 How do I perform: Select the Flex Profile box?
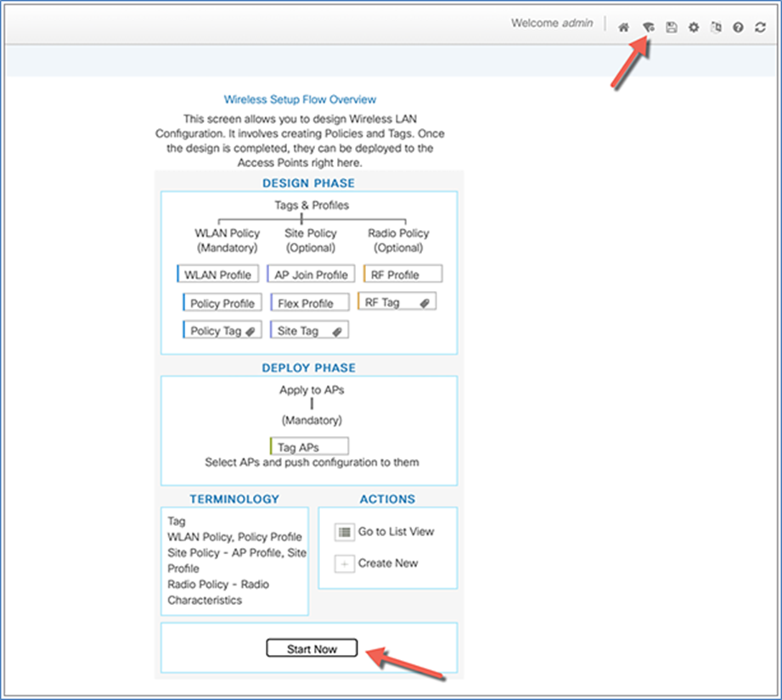point(310,303)
